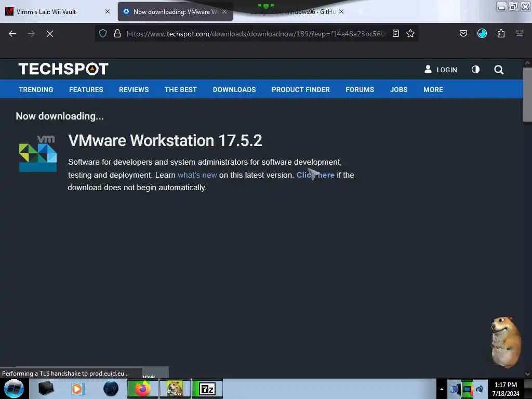Open the tracking protection shield icon
The width and height of the screenshot is (532, 399).
pos(103,33)
